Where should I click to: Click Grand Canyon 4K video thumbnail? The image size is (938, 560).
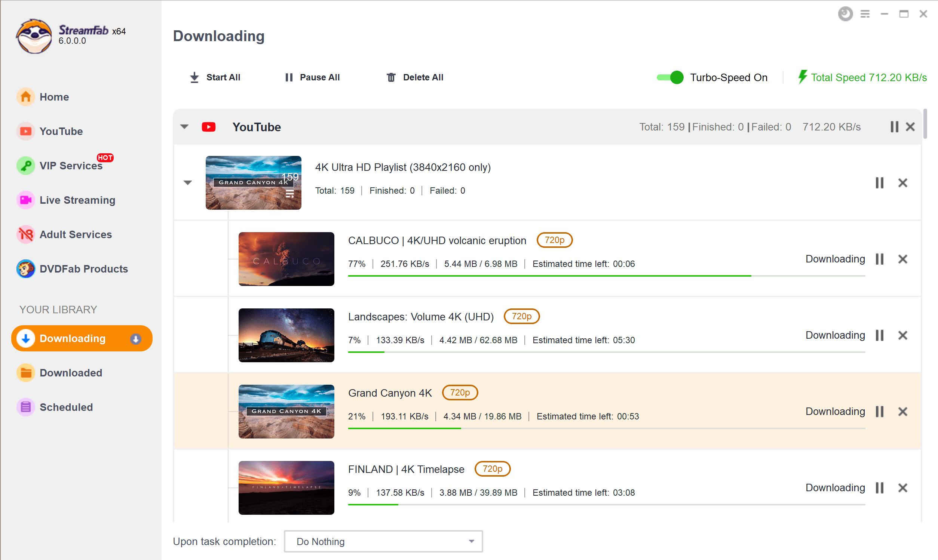(x=286, y=411)
